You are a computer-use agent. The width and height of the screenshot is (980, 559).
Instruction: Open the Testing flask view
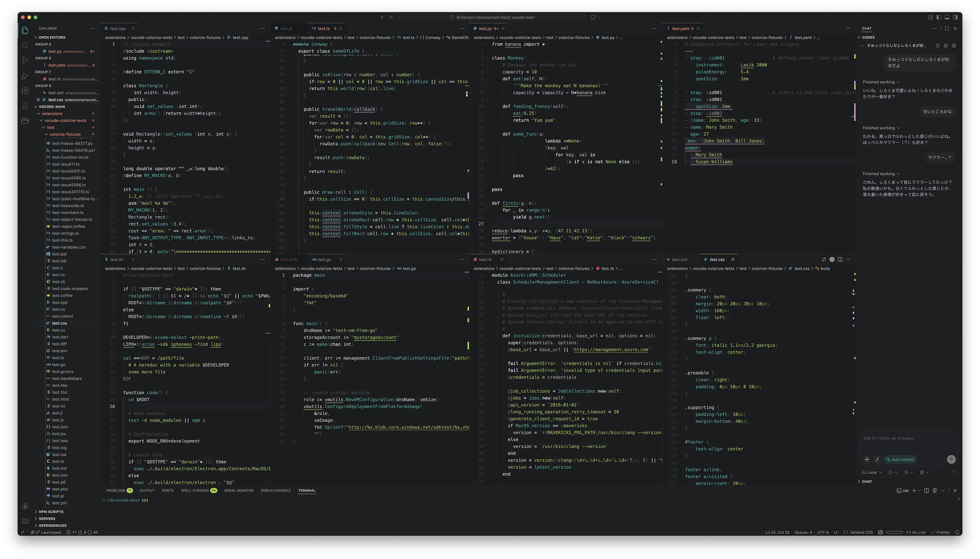[x=25, y=106]
